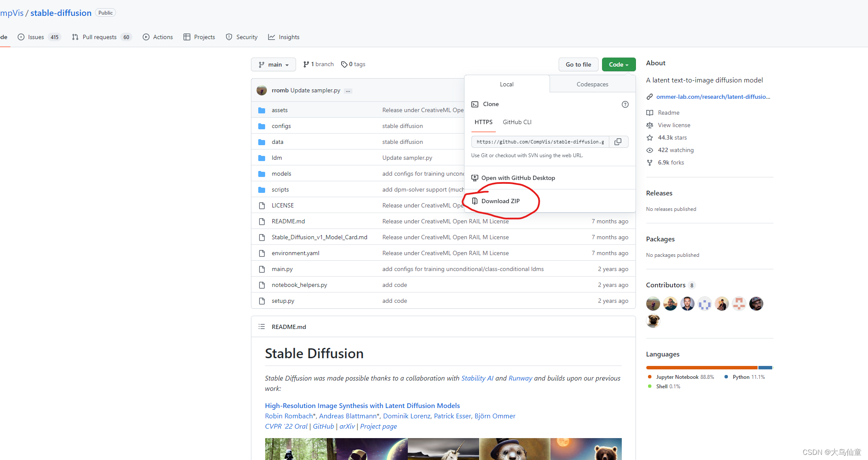Open the main branch selector dropdown

point(273,64)
